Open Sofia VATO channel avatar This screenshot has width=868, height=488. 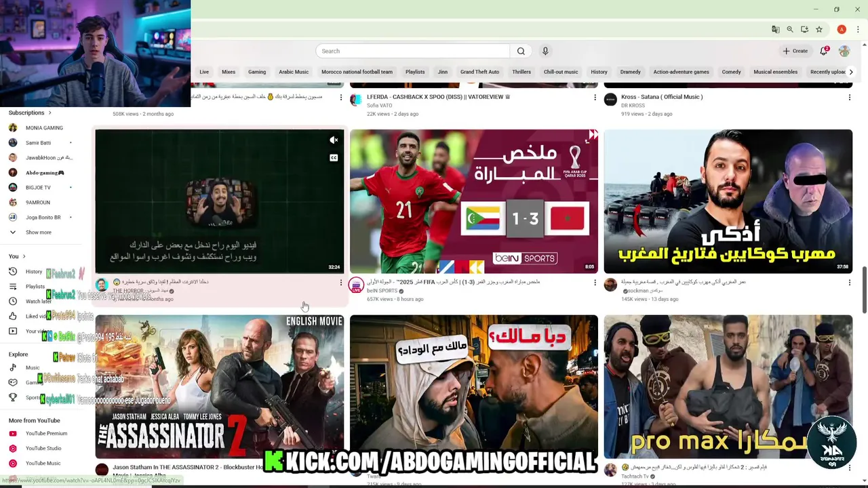point(356,100)
